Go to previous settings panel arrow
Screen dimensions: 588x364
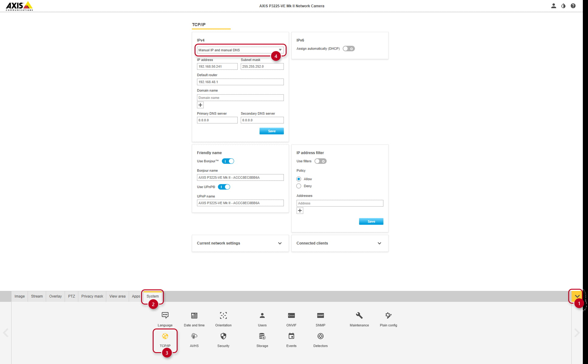click(5, 333)
